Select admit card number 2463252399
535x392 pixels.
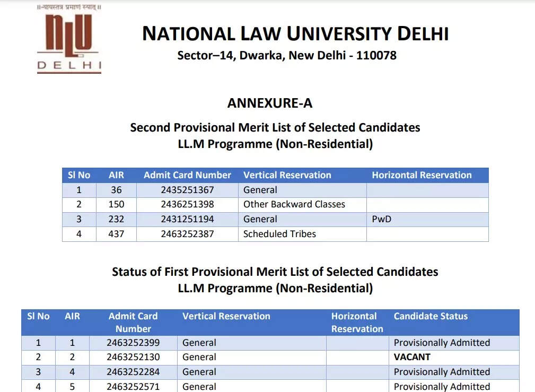tap(133, 343)
